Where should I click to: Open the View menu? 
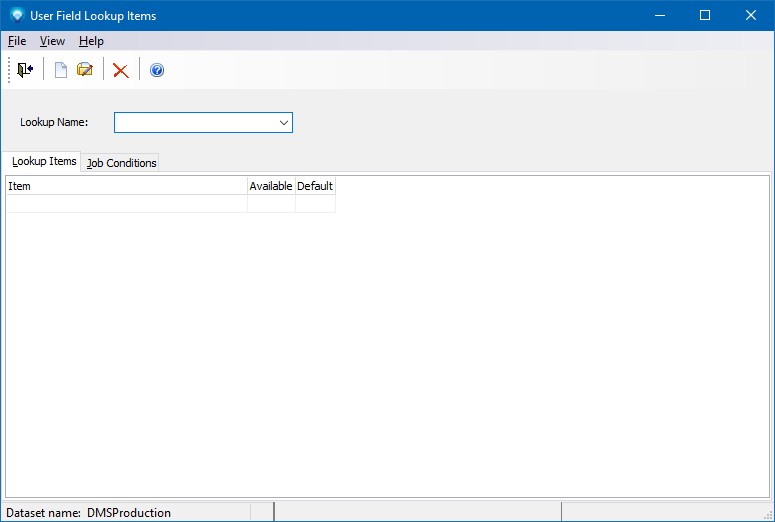52,41
